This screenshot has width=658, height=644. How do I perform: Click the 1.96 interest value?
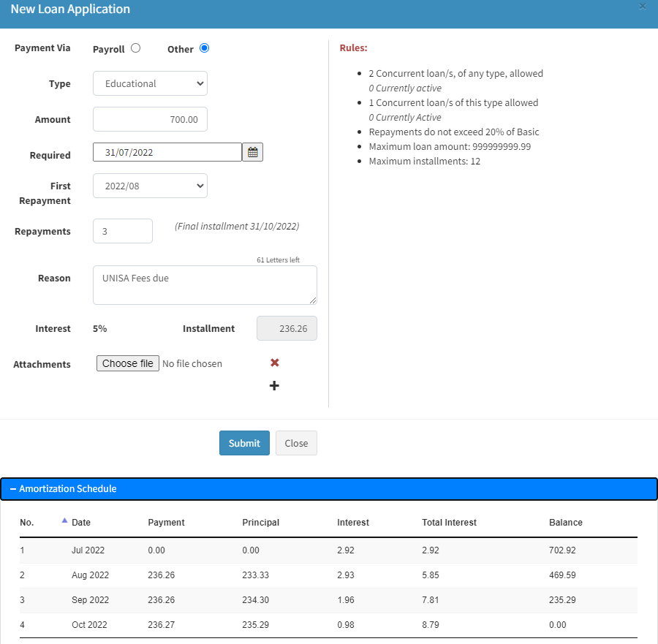click(346, 600)
